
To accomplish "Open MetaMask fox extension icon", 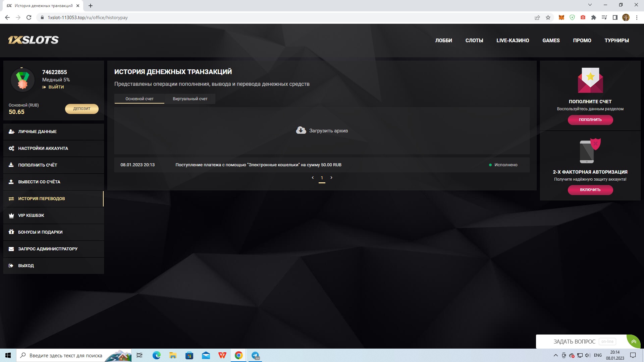I will click(x=561, y=17).
